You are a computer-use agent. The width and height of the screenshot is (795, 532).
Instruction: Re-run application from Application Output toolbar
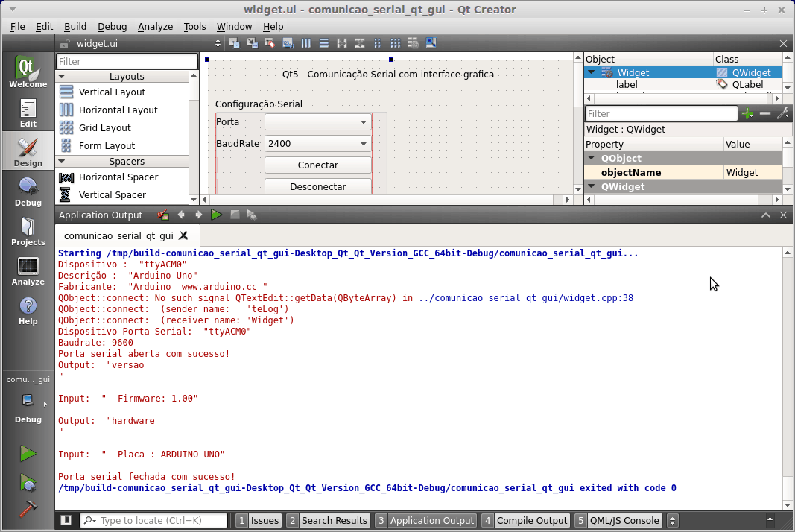pos(217,215)
